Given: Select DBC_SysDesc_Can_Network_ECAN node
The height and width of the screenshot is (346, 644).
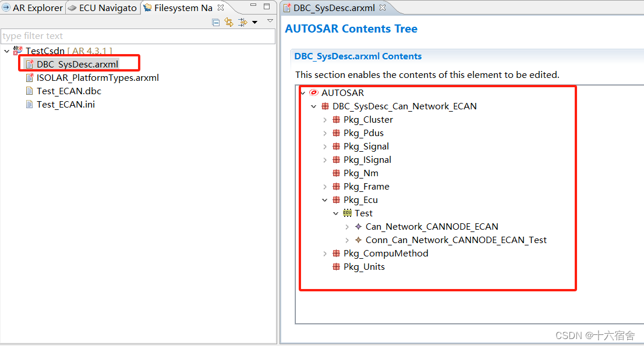Looking at the screenshot, I should [x=404, y=106].
